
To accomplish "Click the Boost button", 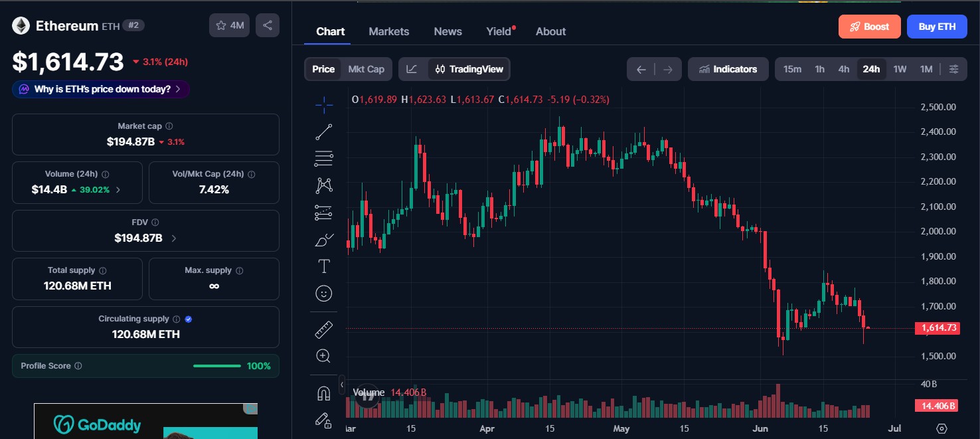I will [x=870, y=27].
